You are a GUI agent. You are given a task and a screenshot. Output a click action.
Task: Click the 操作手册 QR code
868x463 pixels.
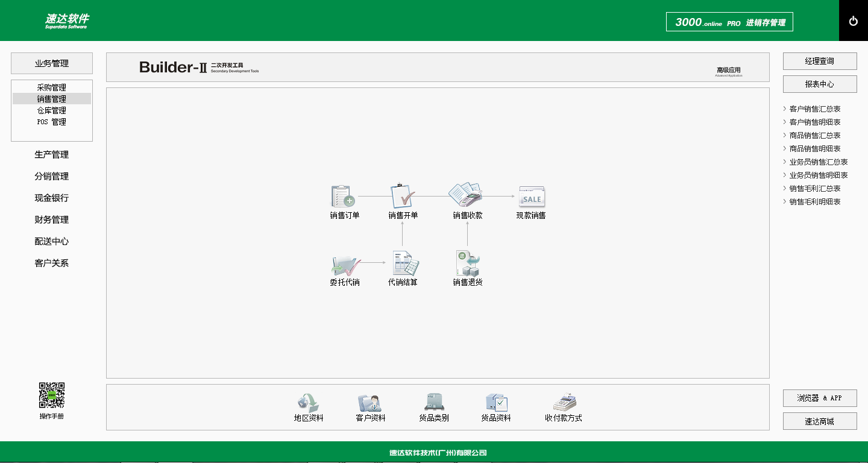click(52, 395)
